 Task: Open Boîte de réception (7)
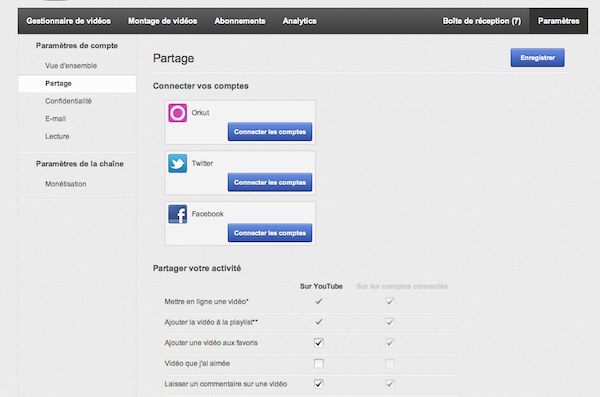point(482,21)
